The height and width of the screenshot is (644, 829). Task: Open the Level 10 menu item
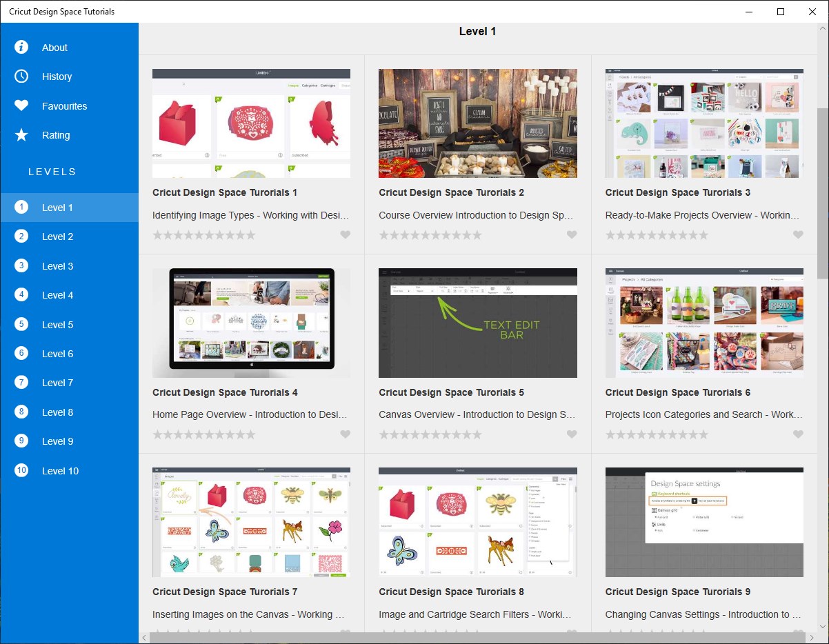click(69, 471)
